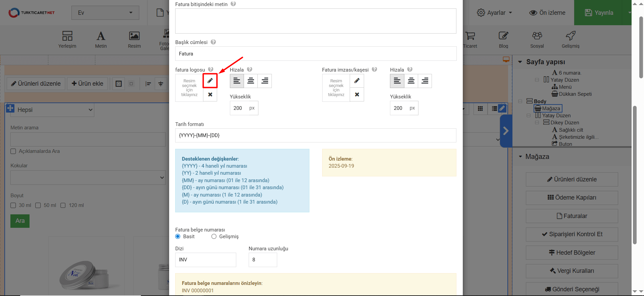Collapse the Sayfa yapısı panel
Screen dimensions: 644x296
(520, 62)
